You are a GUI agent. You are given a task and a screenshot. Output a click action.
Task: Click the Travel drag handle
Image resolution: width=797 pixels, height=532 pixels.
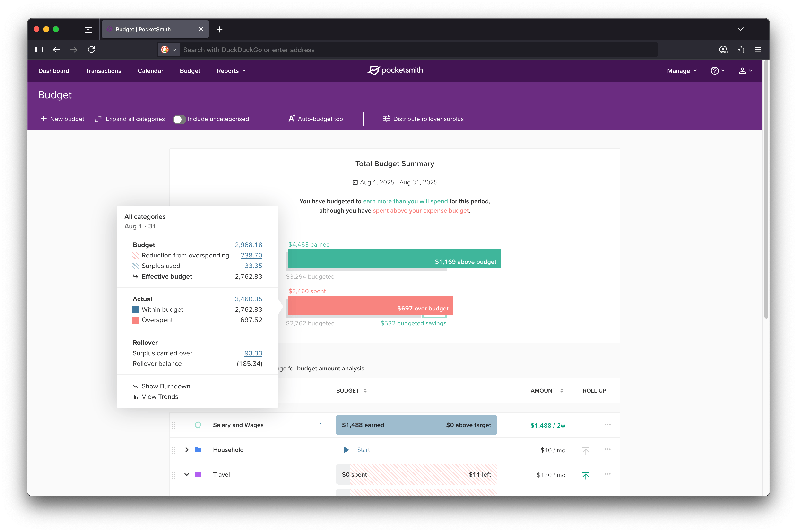[x=174, y=475]
